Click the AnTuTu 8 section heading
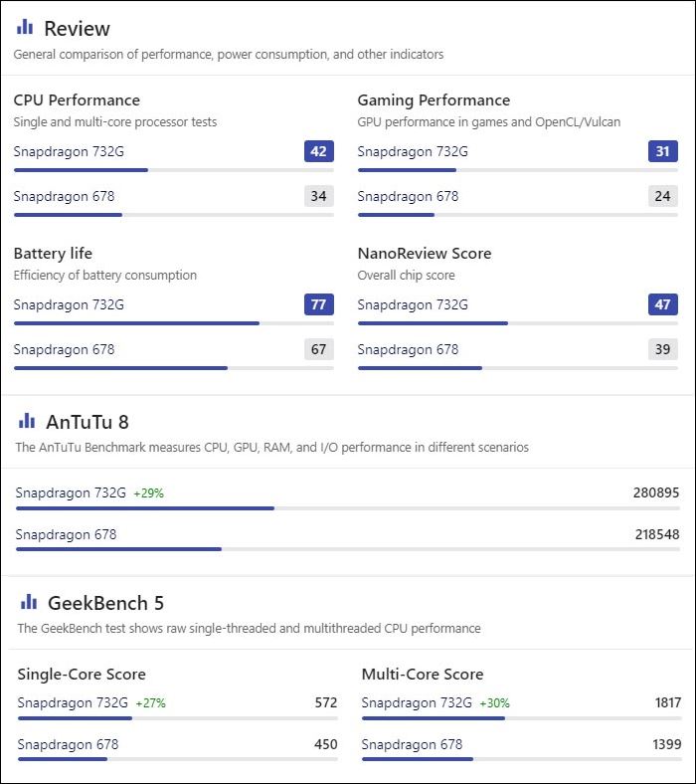The width and height of the screenshot is (696, 784). click(87, 422)
